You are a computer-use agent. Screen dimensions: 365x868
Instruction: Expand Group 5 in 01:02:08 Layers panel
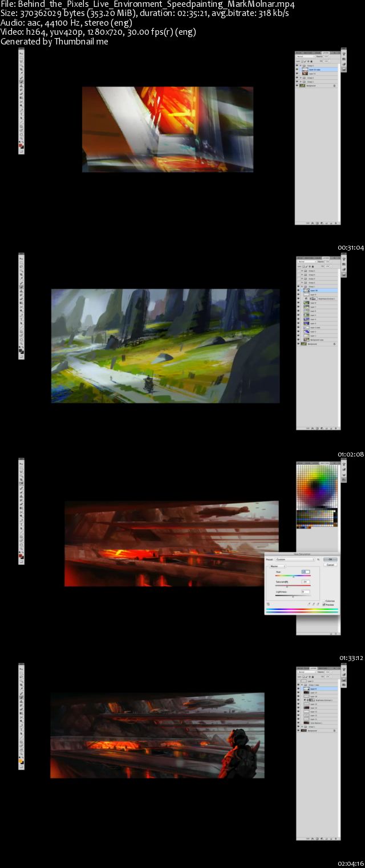pyautogui.click(x=302, y=271)
